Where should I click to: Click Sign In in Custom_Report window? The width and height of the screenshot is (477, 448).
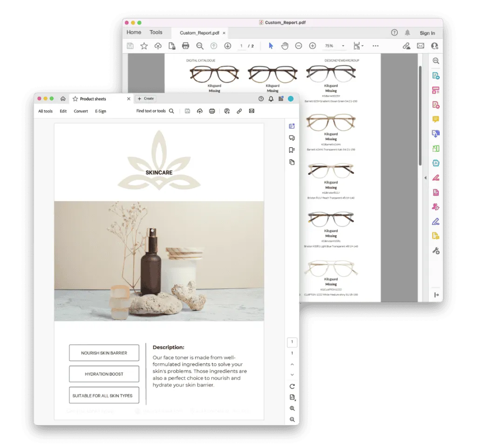428,33
